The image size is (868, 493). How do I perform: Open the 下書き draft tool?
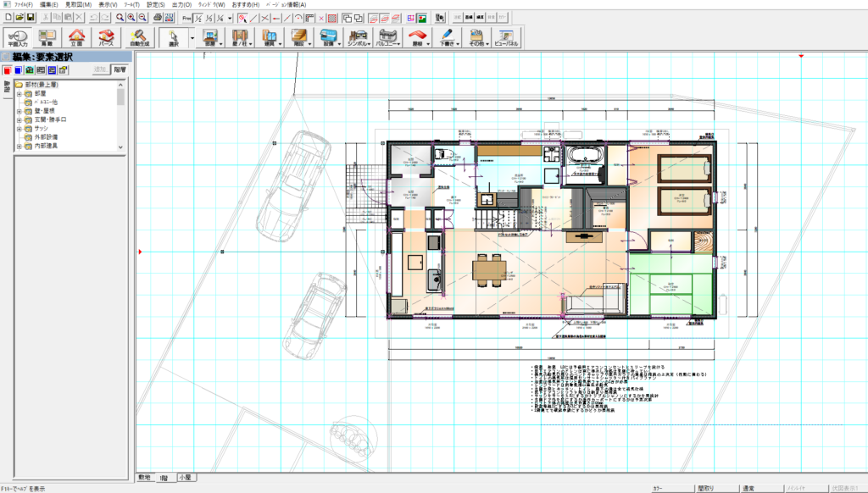pos(447,37)
